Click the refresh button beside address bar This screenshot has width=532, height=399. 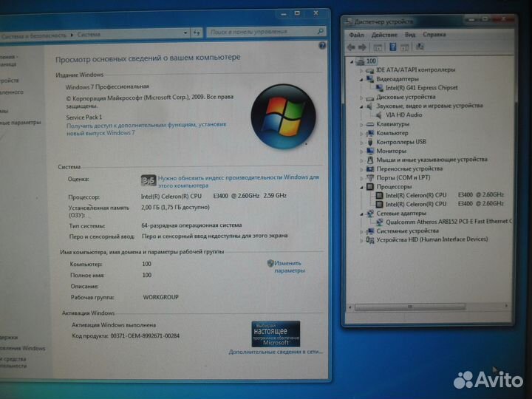pos(197,33)
